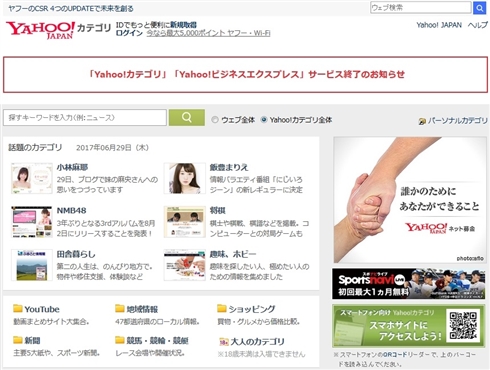
Task: Open the ヤフーのCSR 4つのUPDATE link
Action: (x=71, y=9)
